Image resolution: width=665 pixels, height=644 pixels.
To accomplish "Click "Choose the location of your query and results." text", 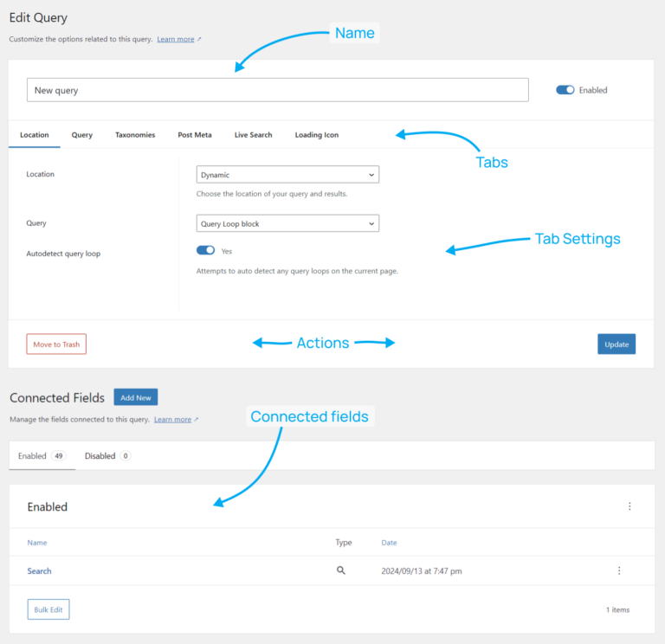I will (272, 194).
